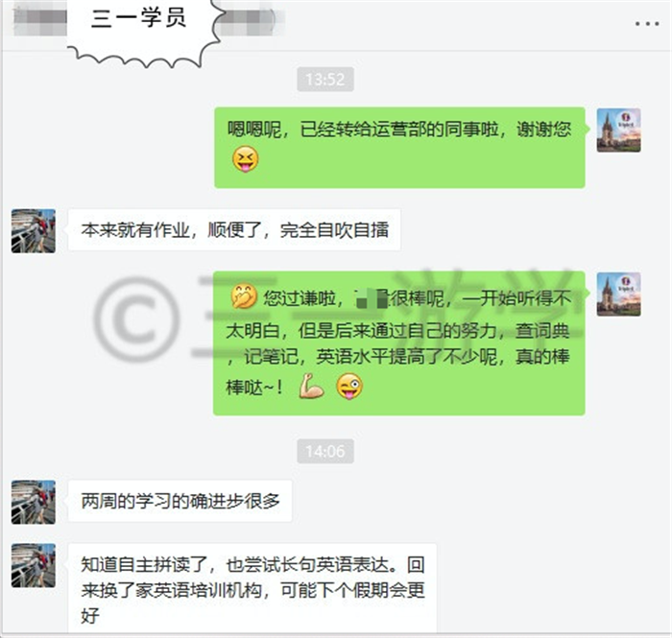Click the student avatar next to 知道自主拼读了 message

[34, 565]
